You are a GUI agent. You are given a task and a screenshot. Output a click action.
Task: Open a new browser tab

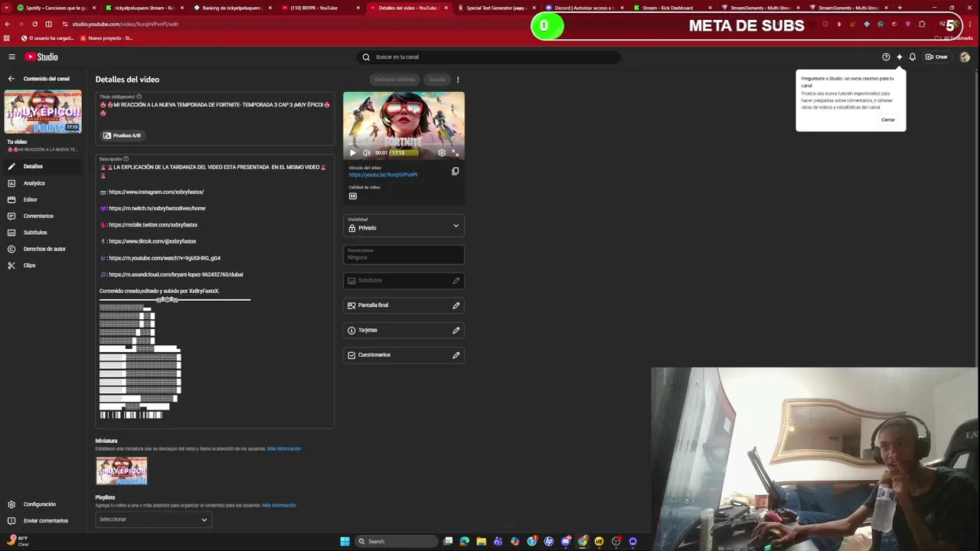coord(900,8)
